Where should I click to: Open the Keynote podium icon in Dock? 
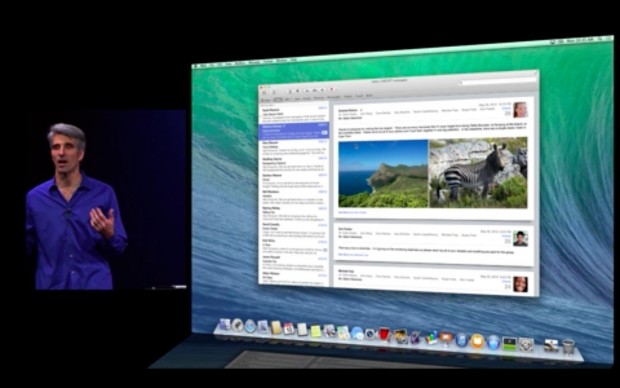click(x=446, y=339)
